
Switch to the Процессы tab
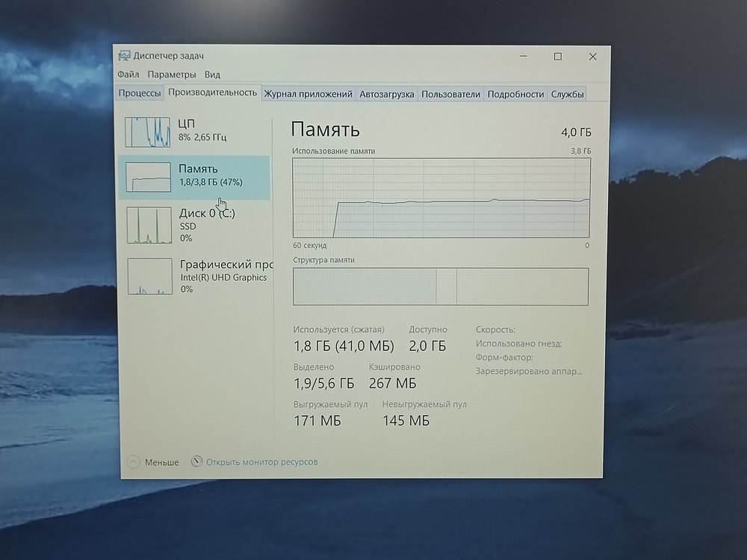pos(140,94)
